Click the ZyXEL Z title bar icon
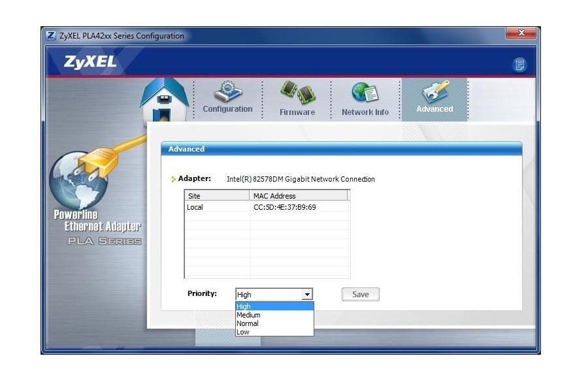Screen dimensions: 588x392 (x=50, y=36)
